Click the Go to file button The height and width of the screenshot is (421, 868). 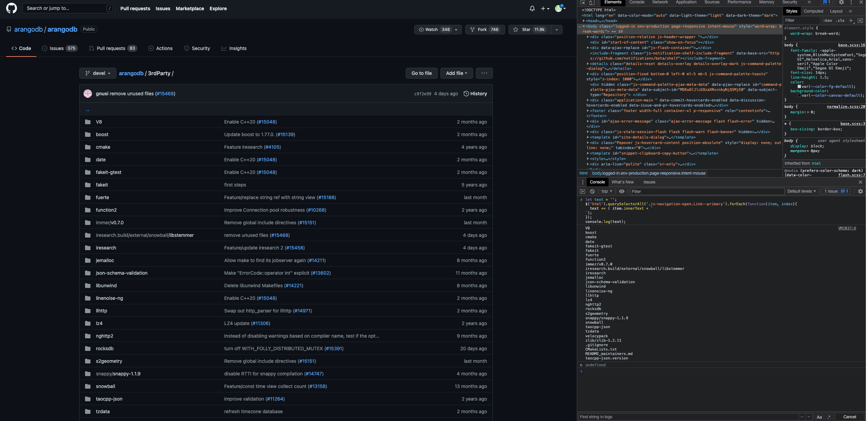point(421,73)
